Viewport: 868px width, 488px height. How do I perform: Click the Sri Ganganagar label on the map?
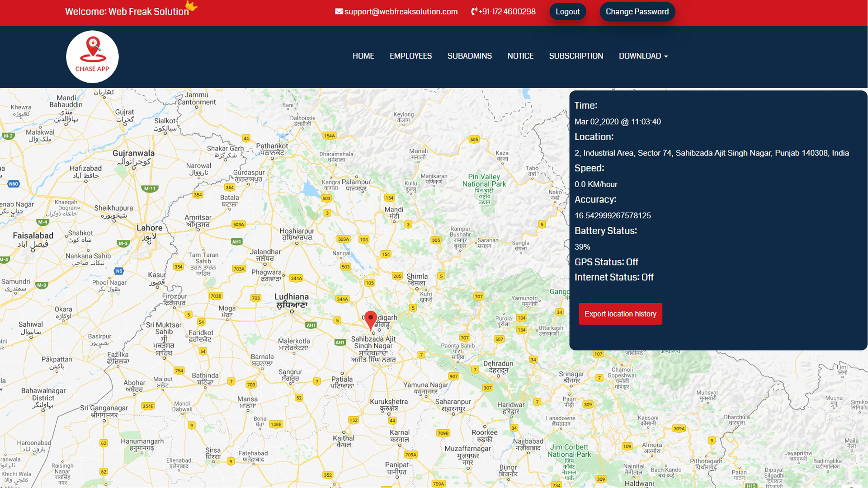104,411
